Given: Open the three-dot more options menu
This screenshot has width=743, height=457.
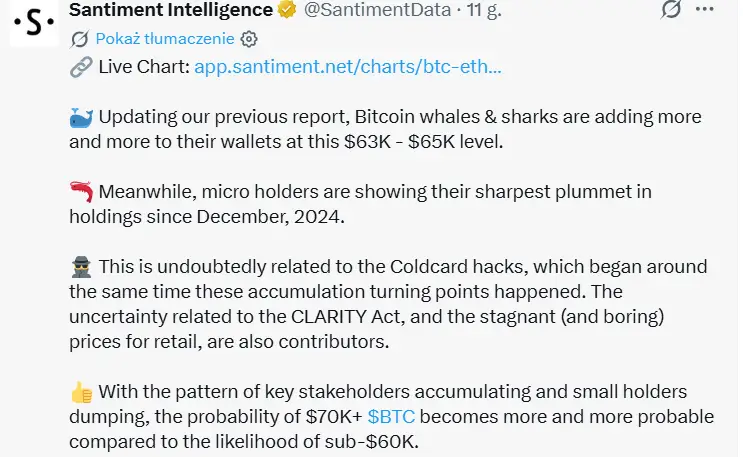Looking at the screenshot, I should (x=705, y=9).
